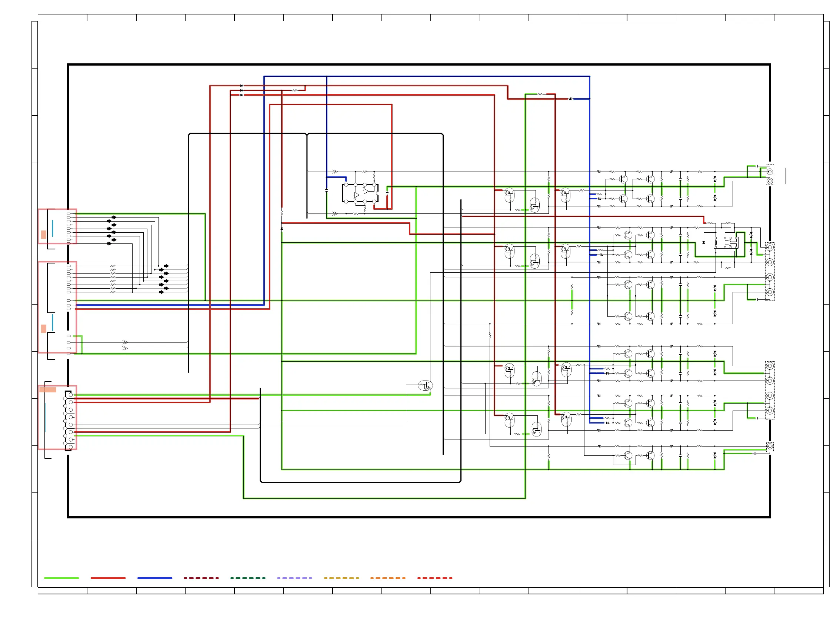Click the double-arrow symbol left of op-amp
This screenshot has height=624, width=840.
[x=334, y=172]
